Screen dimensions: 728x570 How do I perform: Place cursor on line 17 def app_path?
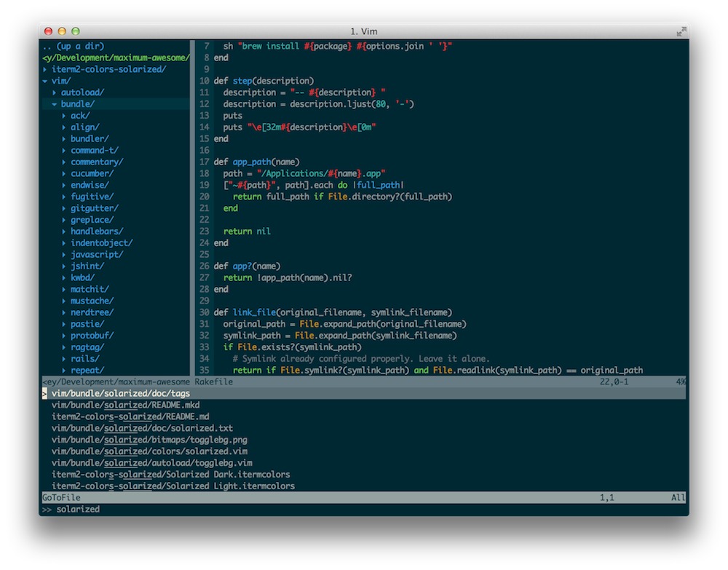(256, 162)
